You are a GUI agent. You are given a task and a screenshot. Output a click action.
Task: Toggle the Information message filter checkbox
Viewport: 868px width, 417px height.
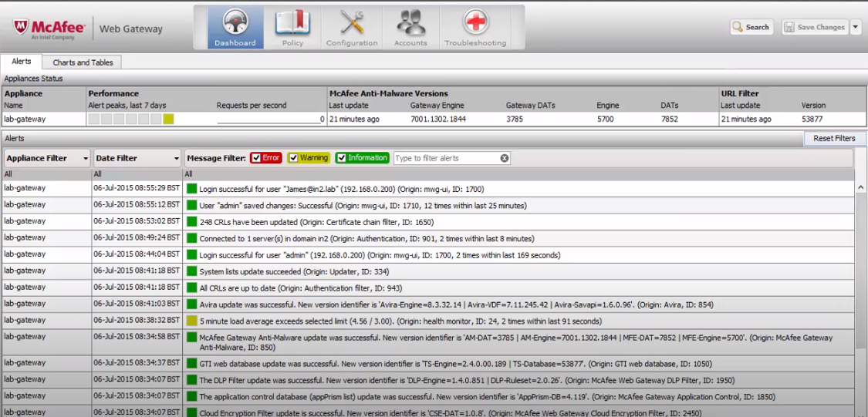(x=342, y=158)
